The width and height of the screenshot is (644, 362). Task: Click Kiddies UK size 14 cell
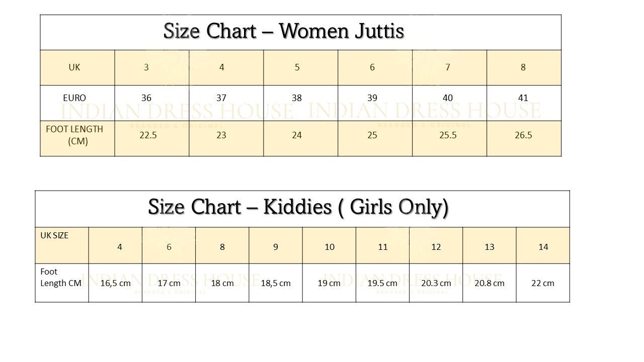tap(543, 247)
